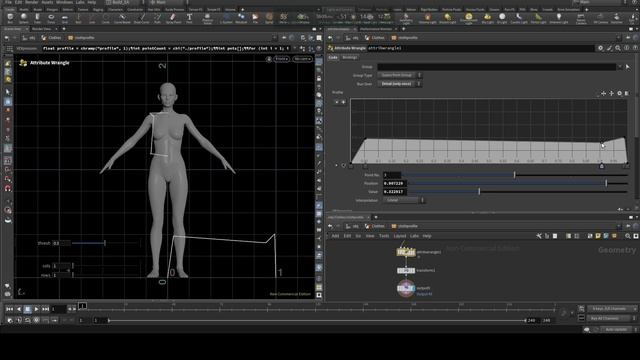Select the output0 node
Screen dimensions: 640x360
[406, 289]
